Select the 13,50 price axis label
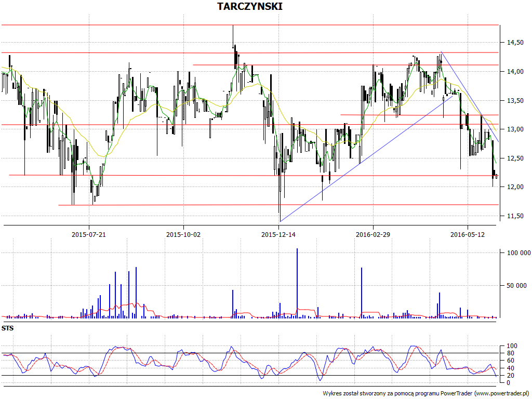532x399 pixels. pyautogui.click(x=515, y=100)
